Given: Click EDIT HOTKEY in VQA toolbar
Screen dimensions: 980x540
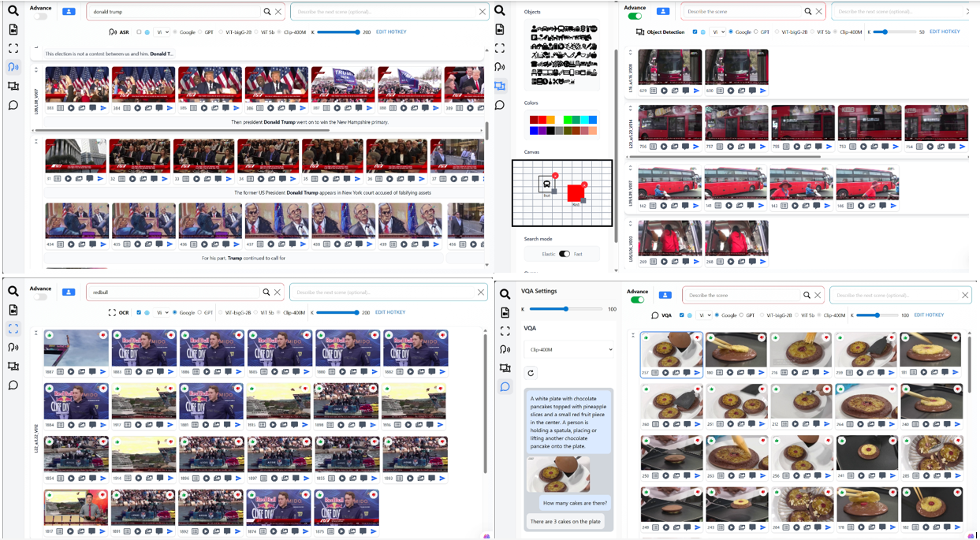Looking at the screenshot, I should [x=929, y=315].
